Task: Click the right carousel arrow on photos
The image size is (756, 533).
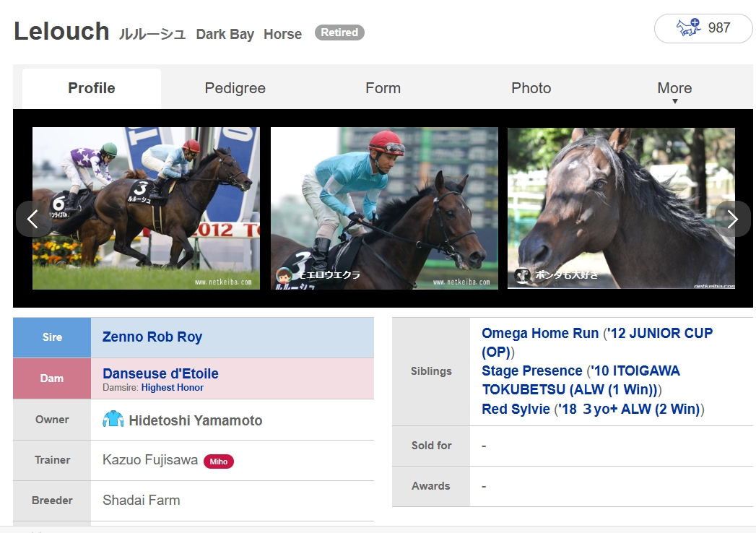Action: 732,219
